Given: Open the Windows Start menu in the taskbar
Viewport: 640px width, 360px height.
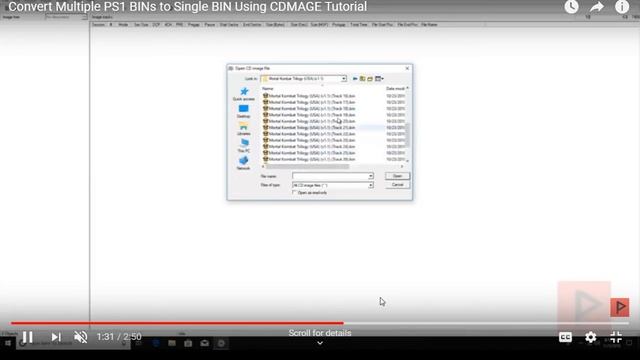Looking at the screenshot, I should click(8, 343).
